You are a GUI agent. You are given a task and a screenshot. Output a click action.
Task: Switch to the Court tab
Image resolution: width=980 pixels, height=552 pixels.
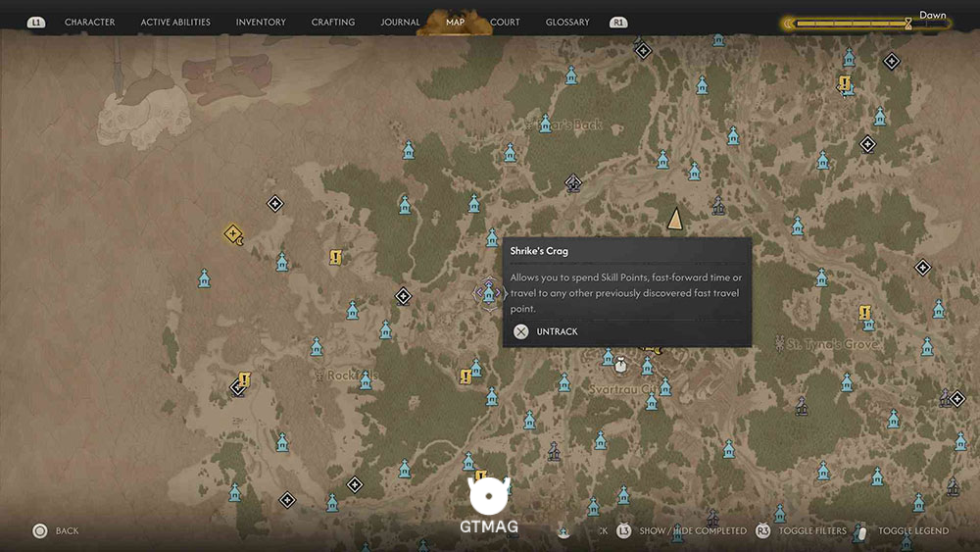pos(505,22)
